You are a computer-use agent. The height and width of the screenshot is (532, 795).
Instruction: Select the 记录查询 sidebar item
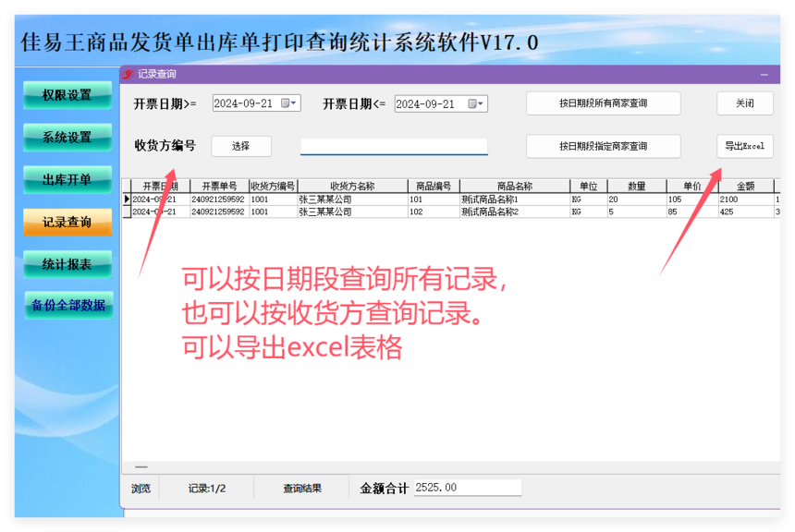67,223
